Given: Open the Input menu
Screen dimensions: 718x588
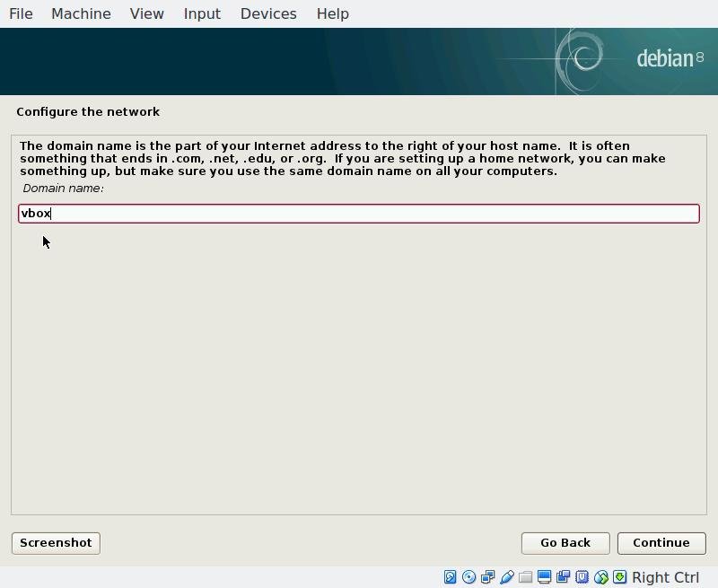Looking at the screenshot, I should point(202,13).
